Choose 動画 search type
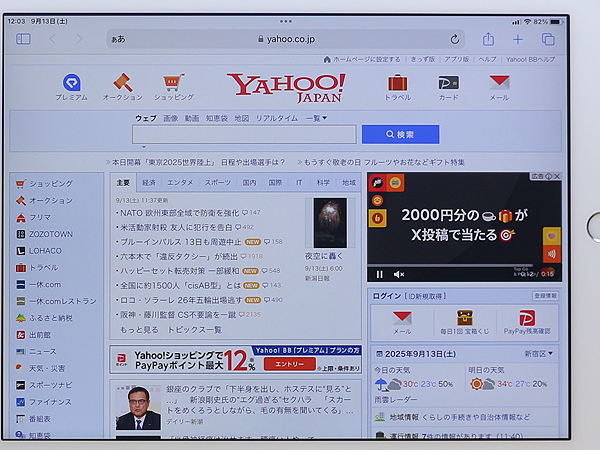600x450 pixels. [x=192, y=118]
